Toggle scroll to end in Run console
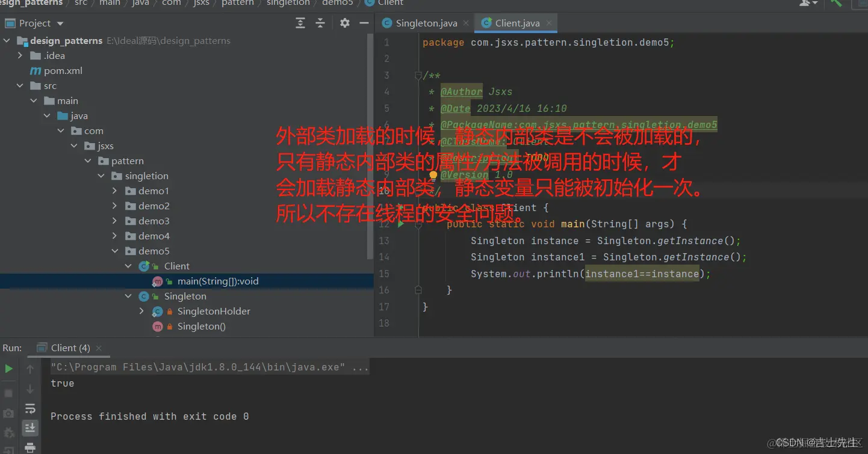 pos(30,428)
